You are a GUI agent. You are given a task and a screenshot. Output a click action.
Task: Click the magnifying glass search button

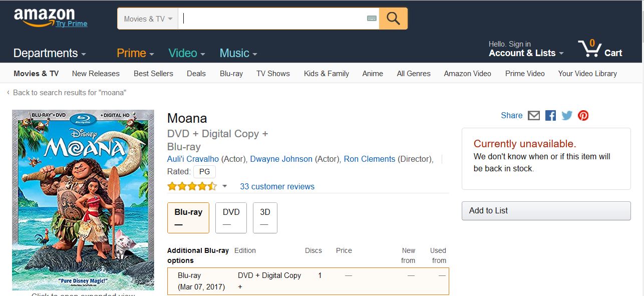tap(393, 19)
